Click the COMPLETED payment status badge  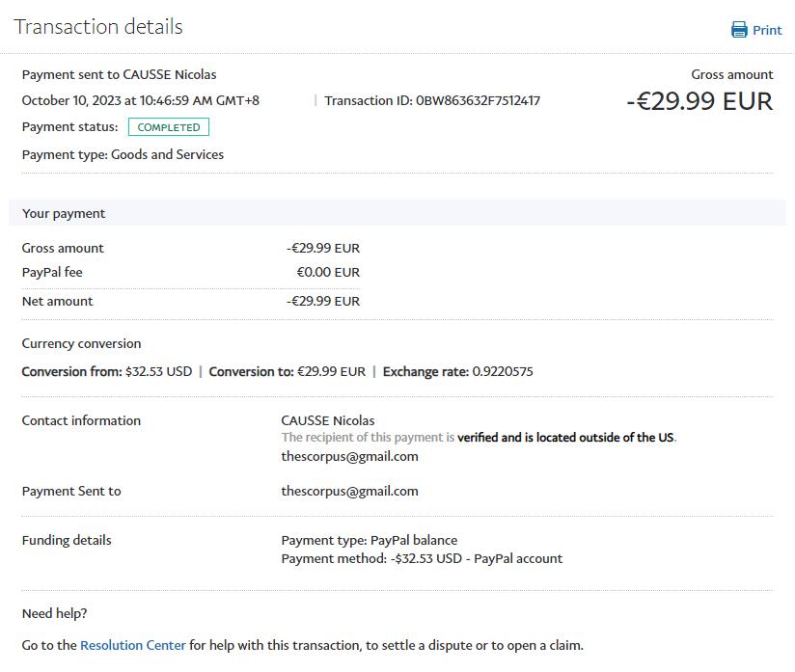pos(169,127)
